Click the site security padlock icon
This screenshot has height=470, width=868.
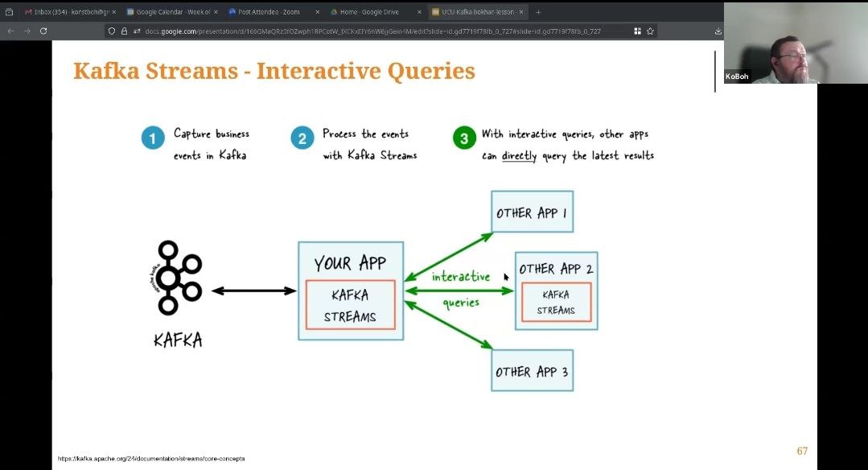click(x=124, y=31)
